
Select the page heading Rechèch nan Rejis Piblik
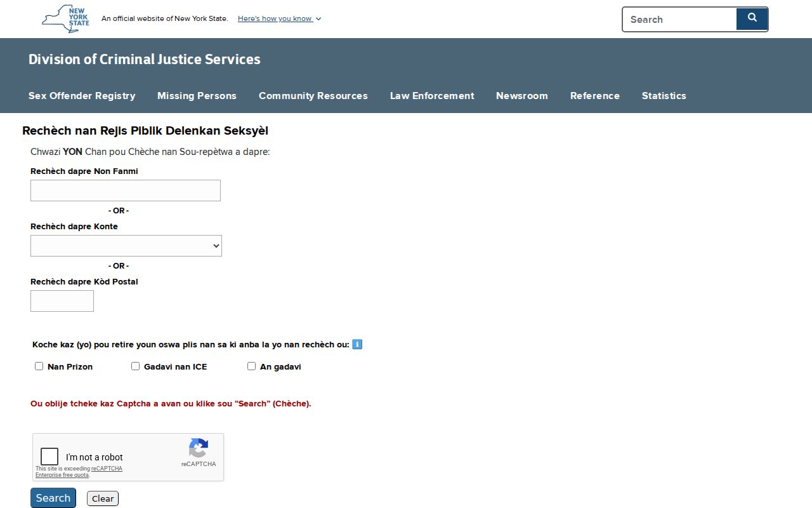click(145, 131)
